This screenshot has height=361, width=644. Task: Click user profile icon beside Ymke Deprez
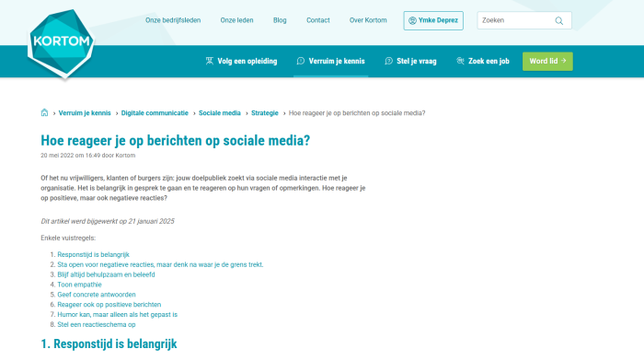click(412, 20)
